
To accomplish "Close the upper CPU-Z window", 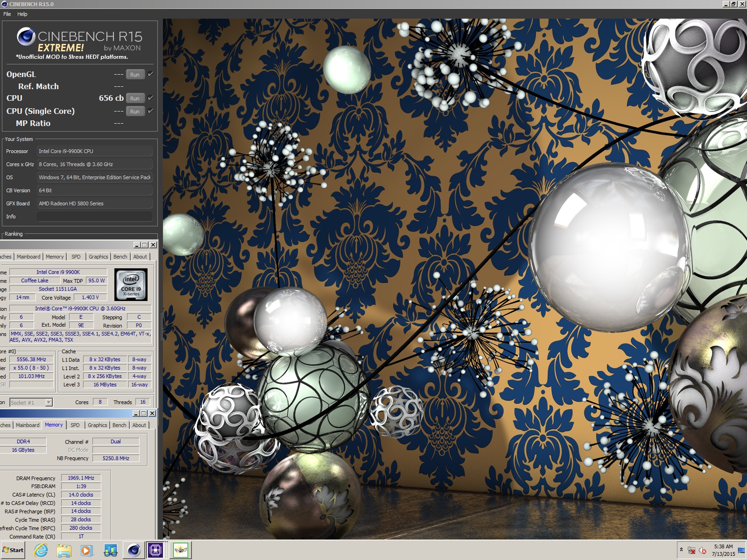I will (153, 245).
